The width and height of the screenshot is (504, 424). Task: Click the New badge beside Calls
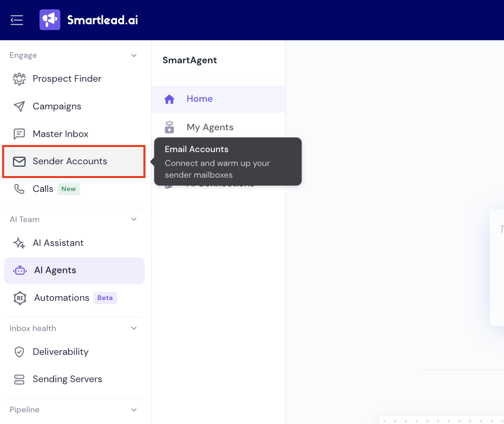[x=68, y=189]
